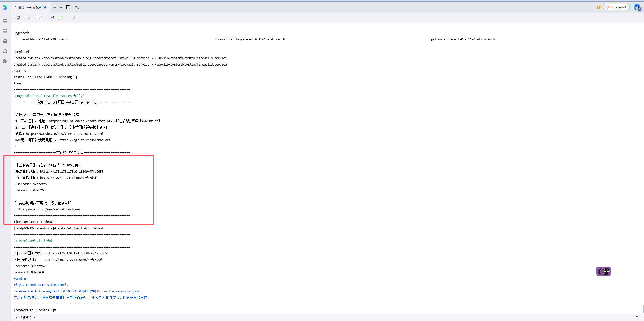Screen dimensions: 644x321
Task: Click the split-pane layout icon
Action: [x=68, y=7]
